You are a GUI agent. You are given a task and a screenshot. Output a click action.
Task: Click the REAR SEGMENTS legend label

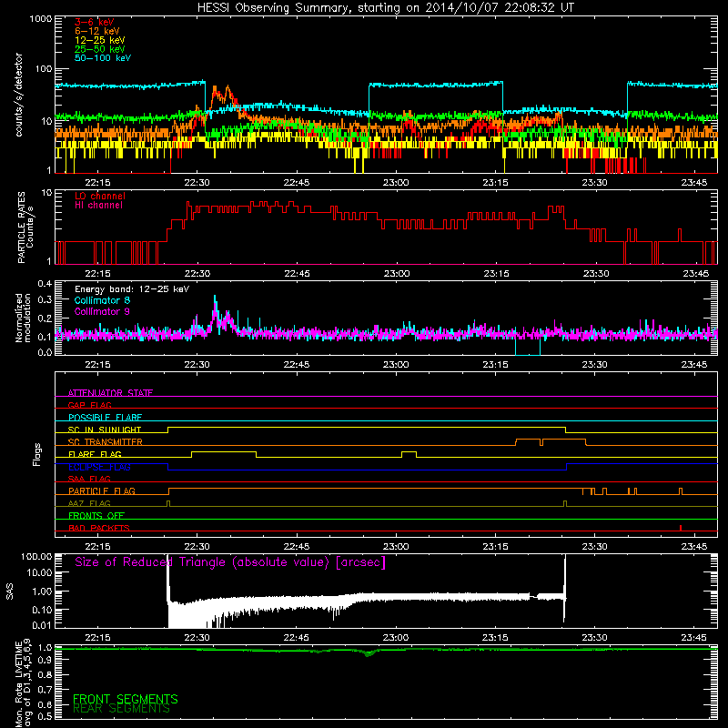click(x=122, y=709)
